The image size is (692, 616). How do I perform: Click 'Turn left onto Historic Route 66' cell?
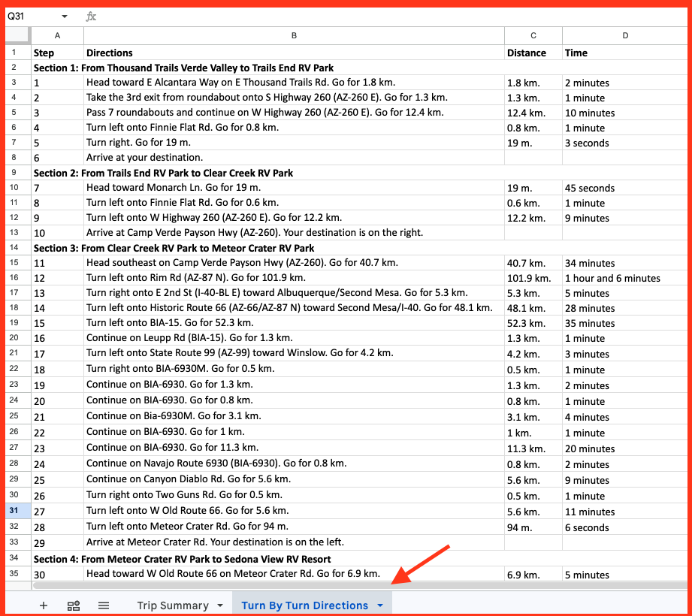click(294, 307)
